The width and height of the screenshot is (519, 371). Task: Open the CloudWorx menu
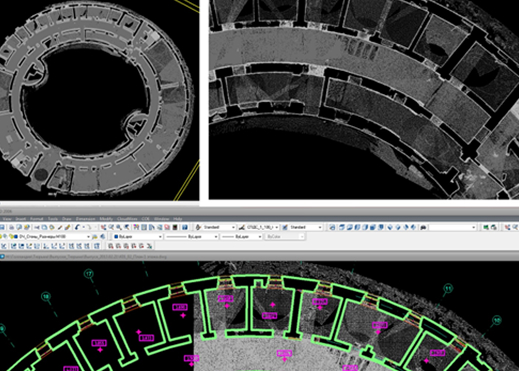[x=127, y=219]
